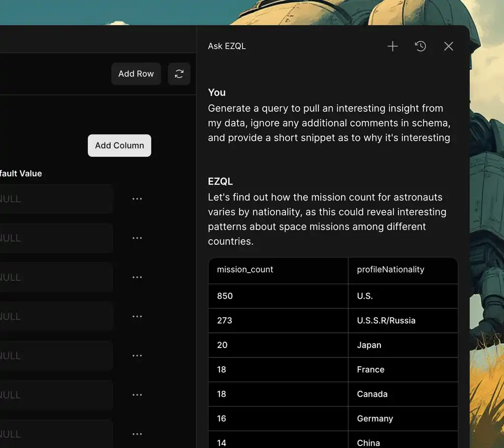The image size is (504, 448).
Task: Open the first column's three-dot options menu
Action: tap(137, 199)
